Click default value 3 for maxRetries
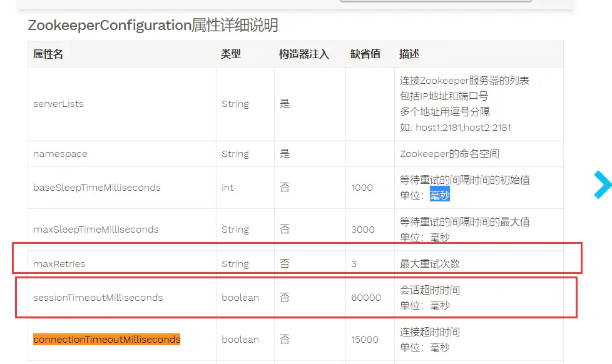The image size is (612, 364). (x=354, y=264)
